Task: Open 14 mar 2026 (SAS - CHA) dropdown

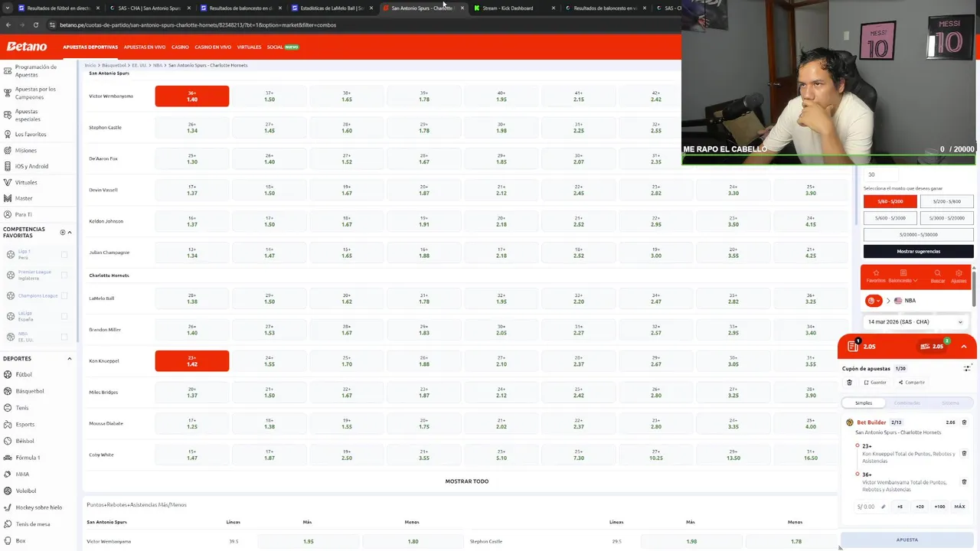Action: (915, 322)
